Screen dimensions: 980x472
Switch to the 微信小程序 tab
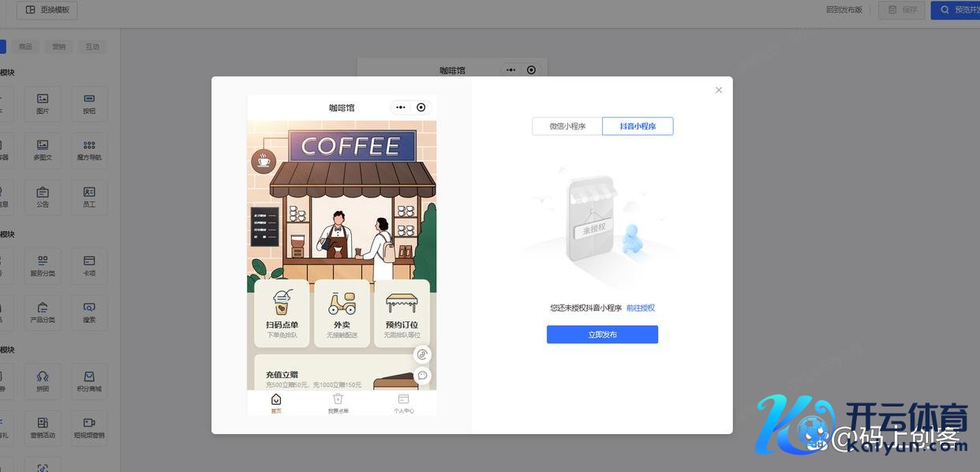[567, 126]
